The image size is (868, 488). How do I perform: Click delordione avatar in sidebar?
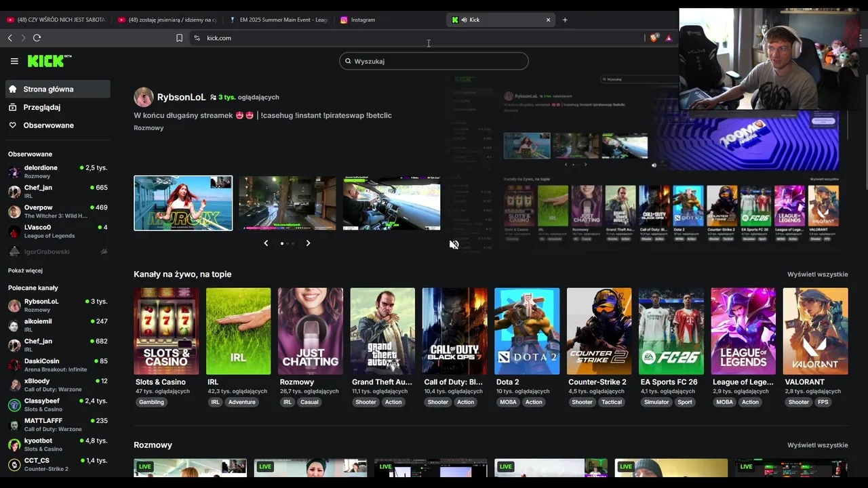(14, 171)
